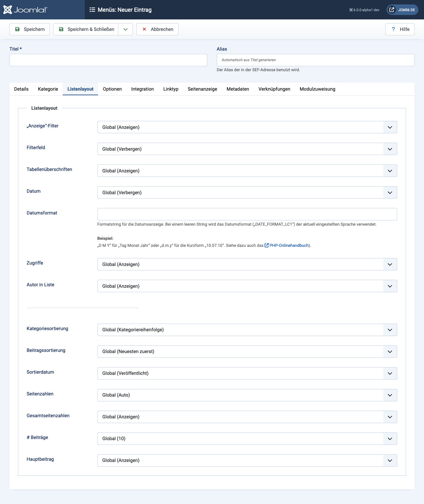This screenshot has width=424, height=504.
Task: Expand the Kategoriesortierung dropdown
Action: click(x=247, y=330)
